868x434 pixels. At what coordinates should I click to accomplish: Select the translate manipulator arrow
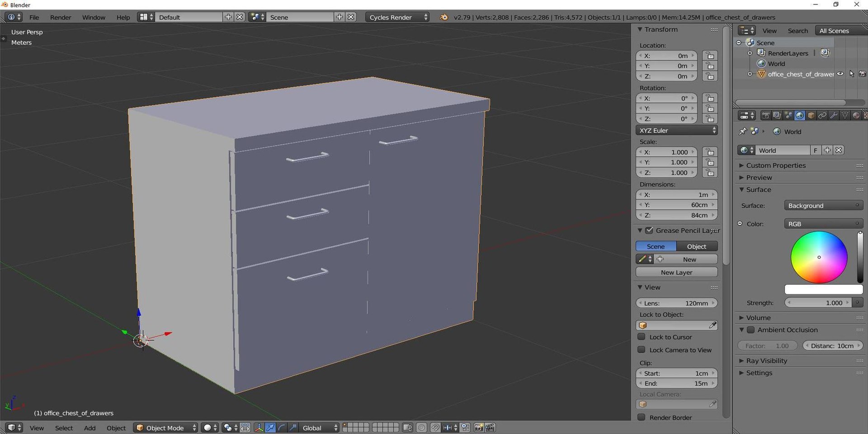pos(270,428)
